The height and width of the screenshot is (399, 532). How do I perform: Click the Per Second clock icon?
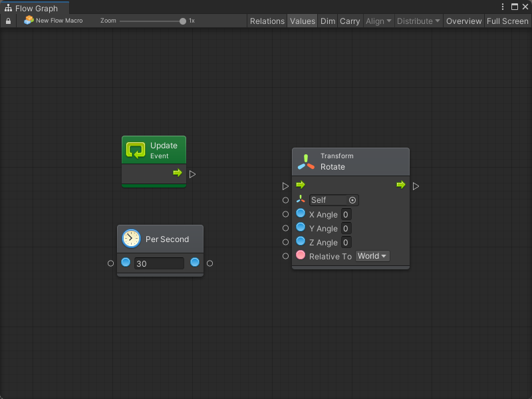[131, 239]
